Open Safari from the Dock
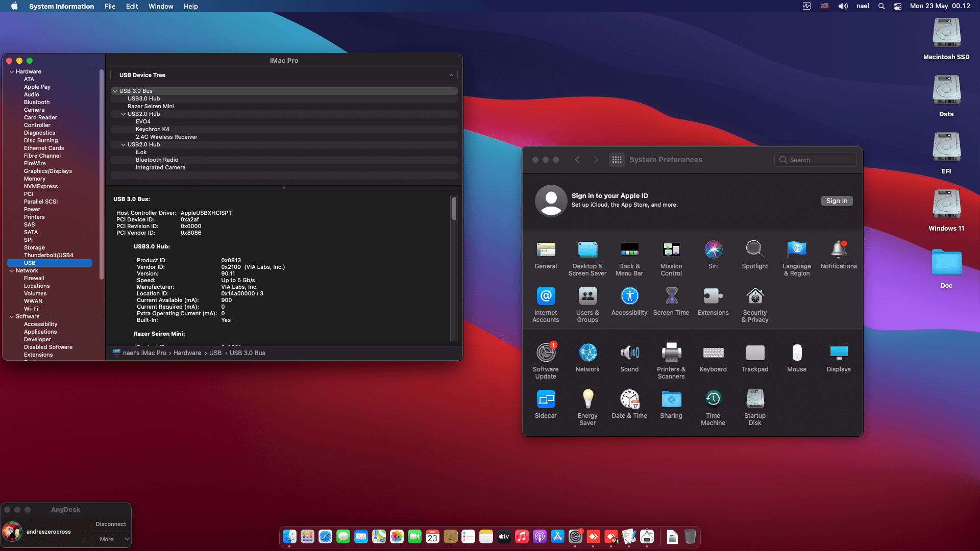 pos(325,537)
